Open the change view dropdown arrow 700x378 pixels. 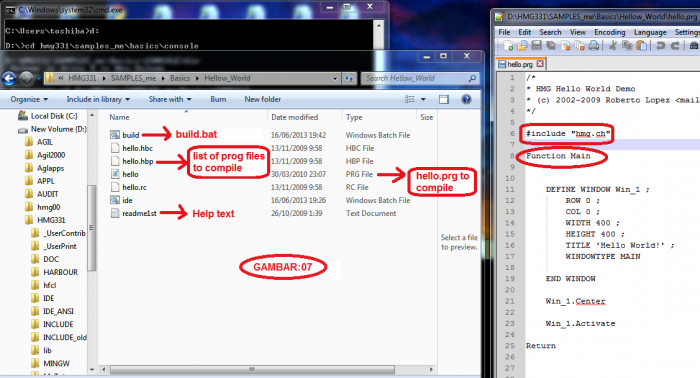click(423, 99)
